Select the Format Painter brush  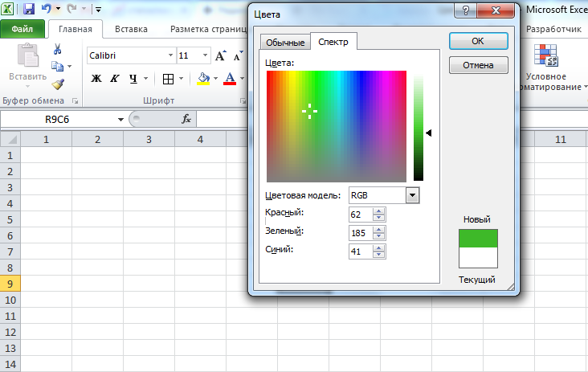coord(58,84)
